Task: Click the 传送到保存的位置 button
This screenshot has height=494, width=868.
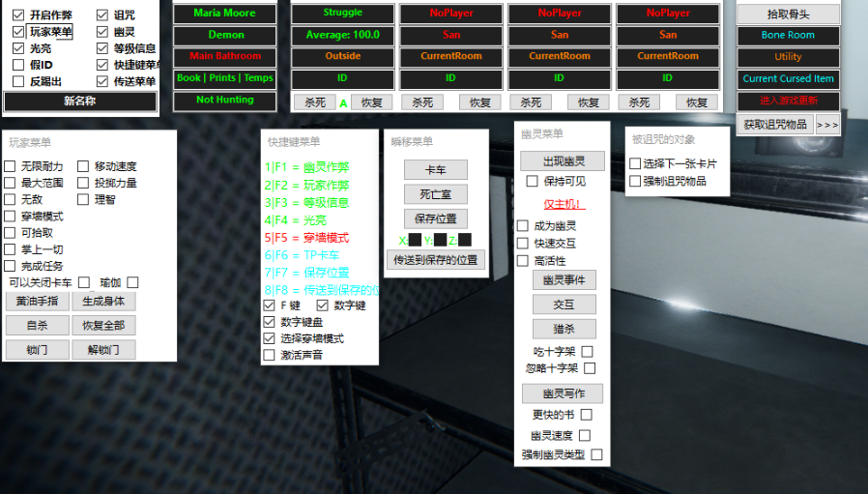Action: coord(436,260)
